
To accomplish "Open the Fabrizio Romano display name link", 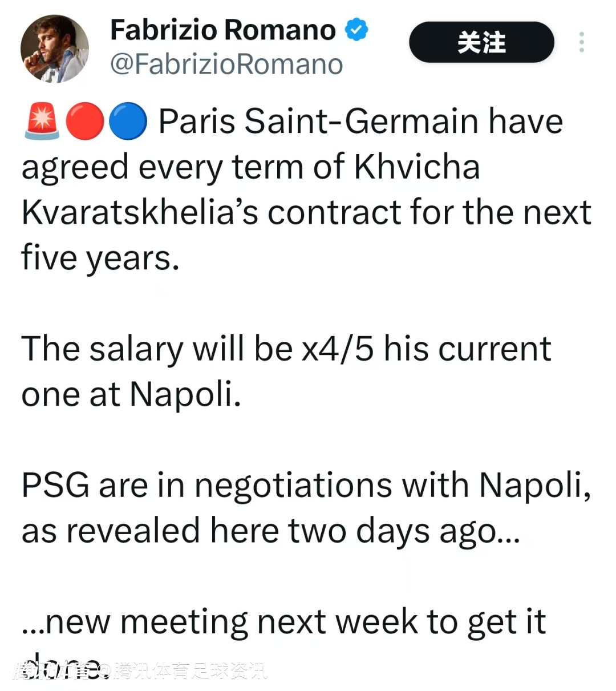I will (x=223, y=30).
